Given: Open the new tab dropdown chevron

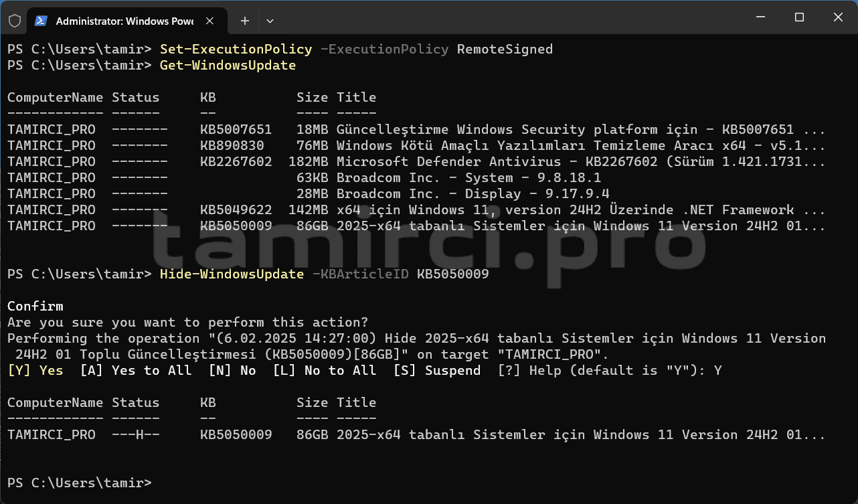Looking at the screenshot, I should [x=270, y=21].
